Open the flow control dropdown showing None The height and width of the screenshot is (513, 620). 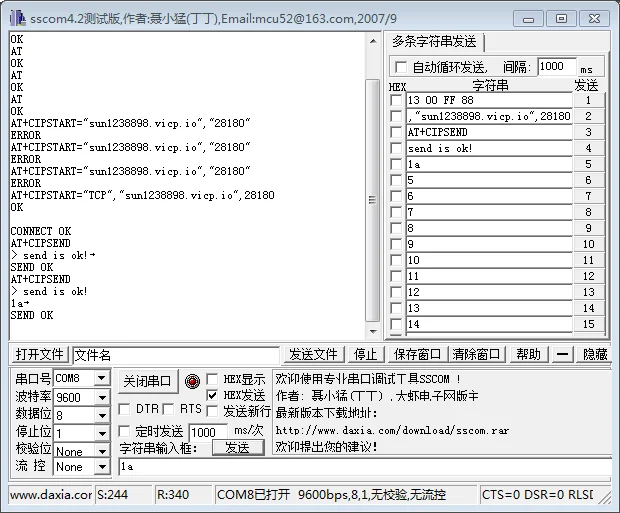point(102,467)
